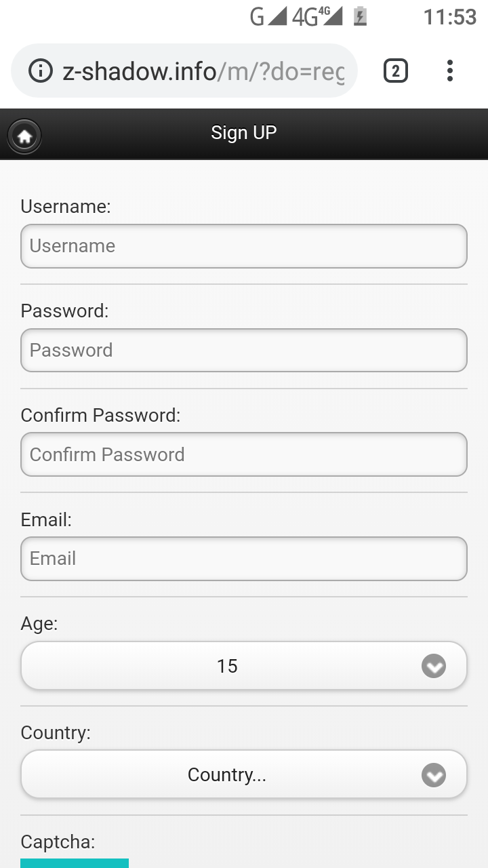Screen dimensions: 488x868
Task: Focus the Username input field
Action: (x=244, y=246)
